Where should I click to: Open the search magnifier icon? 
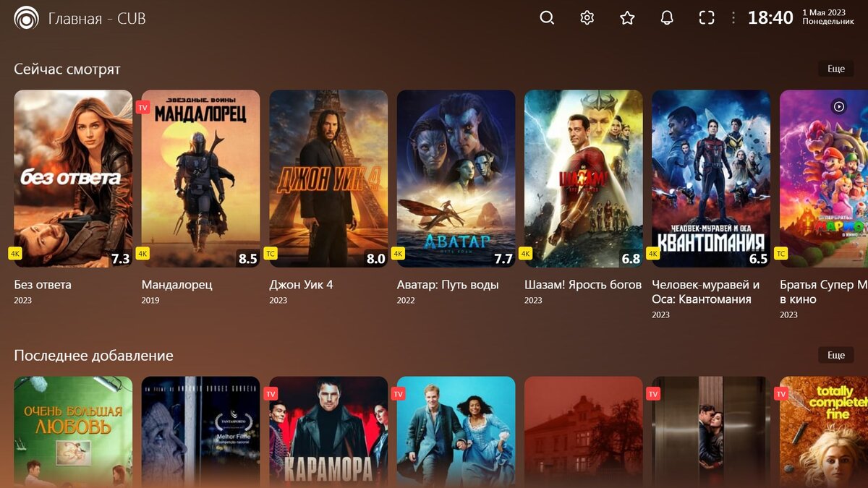(547, 18)
